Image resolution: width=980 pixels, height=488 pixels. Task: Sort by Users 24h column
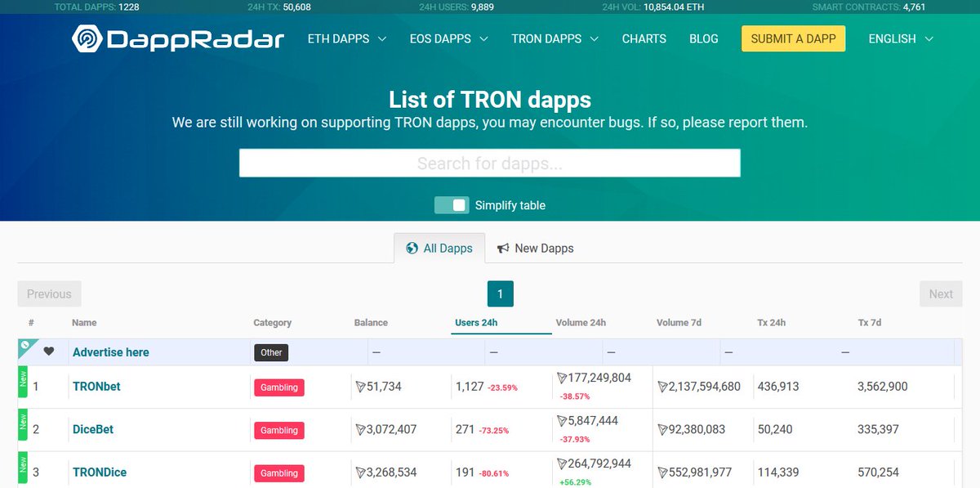click(x=476, y=322)
